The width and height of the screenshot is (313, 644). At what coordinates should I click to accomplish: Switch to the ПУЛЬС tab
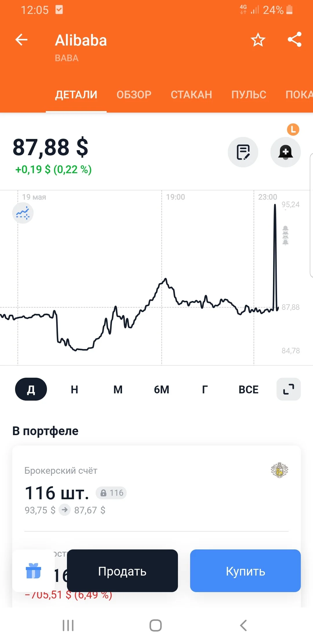point(249,95)
